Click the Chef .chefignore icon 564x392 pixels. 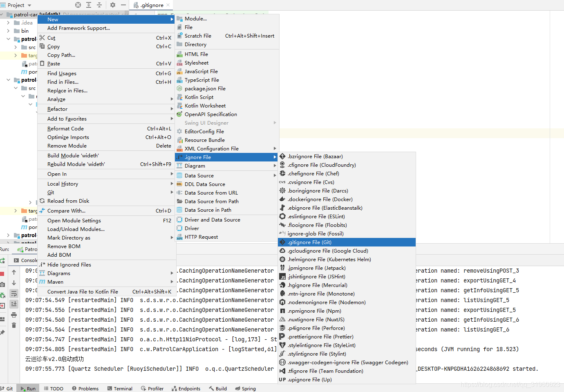(x=282, y=174)
